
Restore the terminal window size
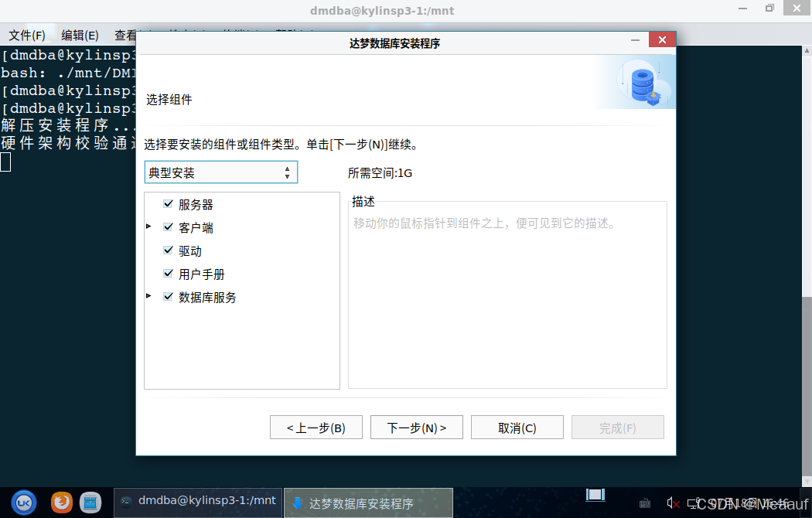tap(769, 9)
